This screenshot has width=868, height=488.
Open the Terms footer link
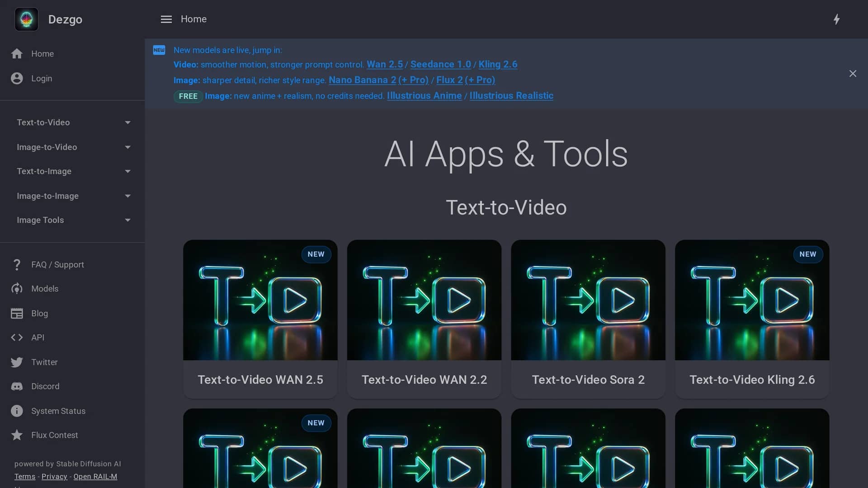(x=25, y=477)
